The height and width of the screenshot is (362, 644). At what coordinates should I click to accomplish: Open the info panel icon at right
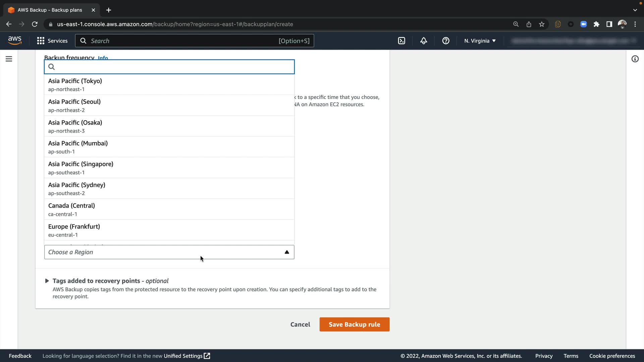click(x=635, y=59)
